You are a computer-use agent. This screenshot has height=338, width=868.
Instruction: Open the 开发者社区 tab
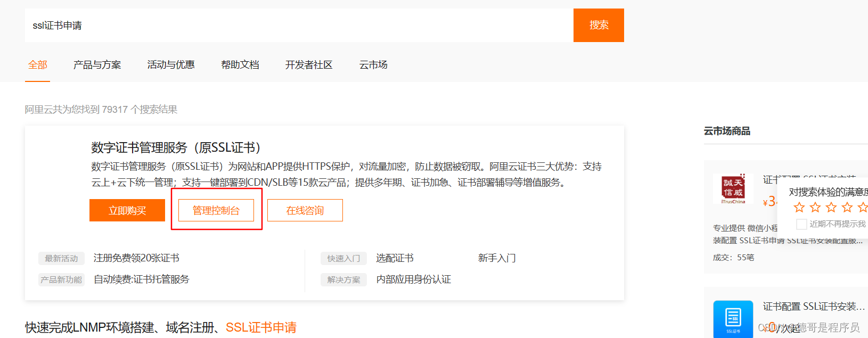click(x=309, y=65)
